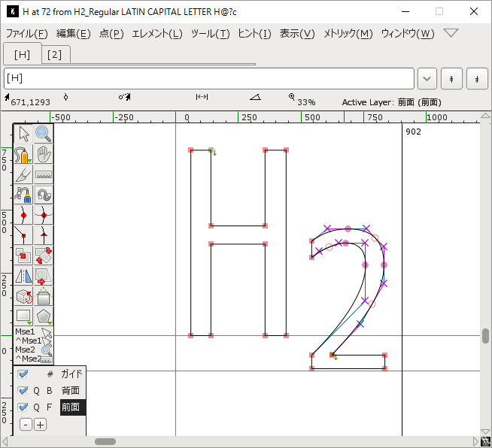Screen dimensions: 492x448
Task: Click scroll-right arrow on horizontal scrollbar
Action: [475, 441]
